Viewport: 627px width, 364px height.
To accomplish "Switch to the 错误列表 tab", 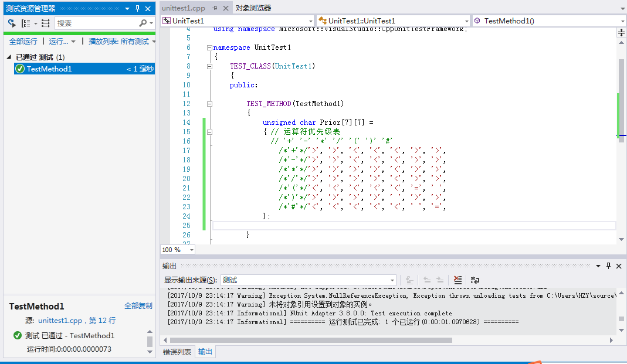I will point(177,352).
